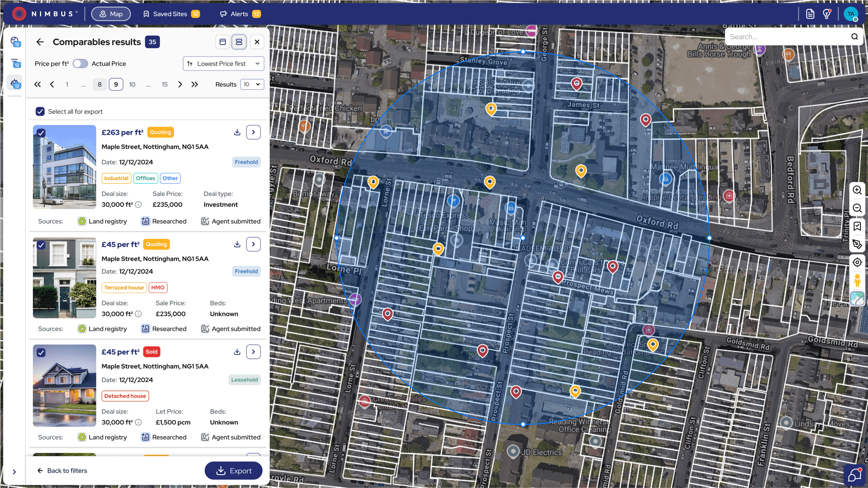Open Alerts tab

[240, 14]
